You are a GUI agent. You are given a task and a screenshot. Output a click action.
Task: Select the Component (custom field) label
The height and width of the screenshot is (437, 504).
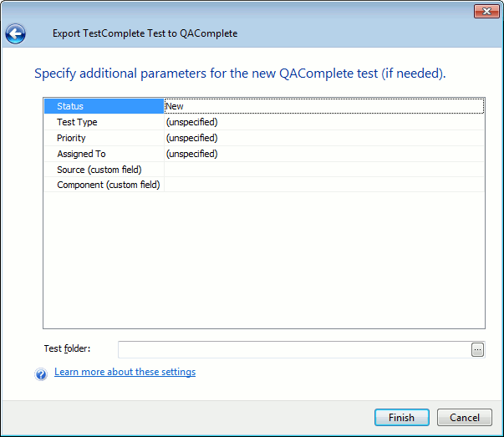(x=108, y=185)
